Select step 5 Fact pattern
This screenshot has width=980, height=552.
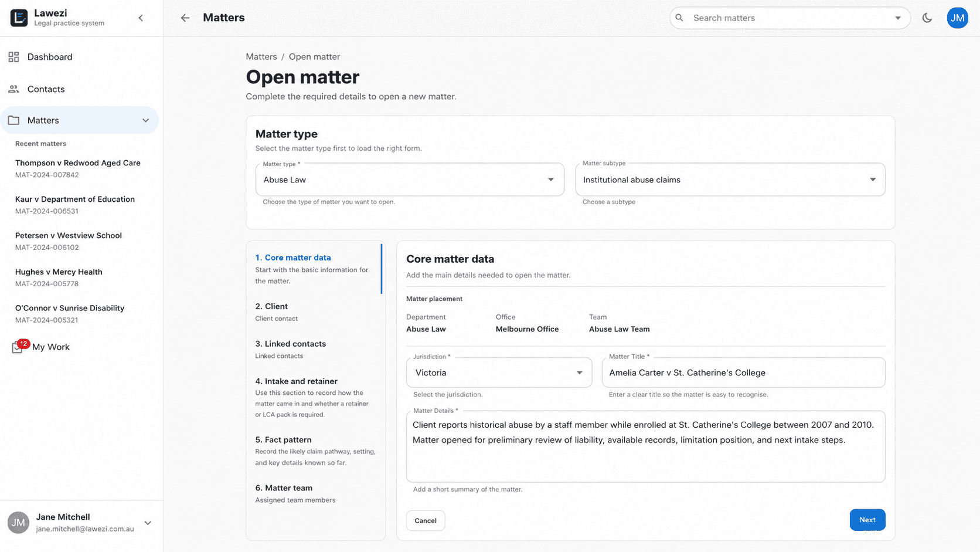point(315,451)
